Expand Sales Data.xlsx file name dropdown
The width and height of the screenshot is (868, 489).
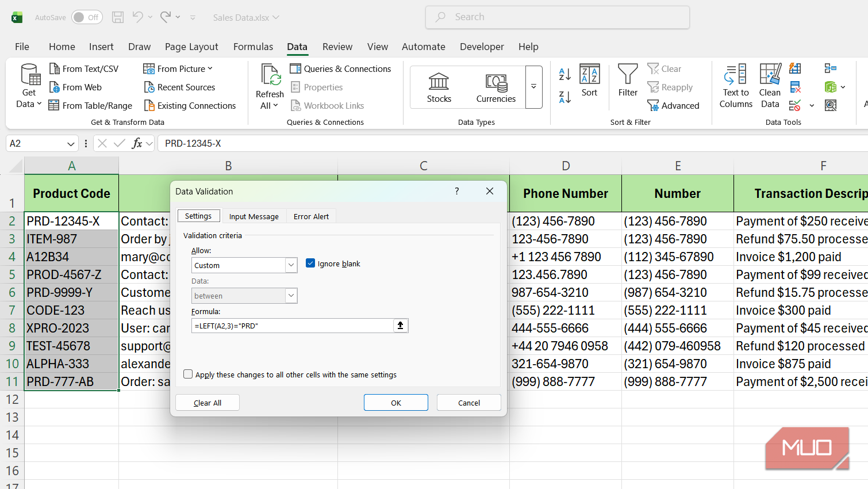click(276, 17)
